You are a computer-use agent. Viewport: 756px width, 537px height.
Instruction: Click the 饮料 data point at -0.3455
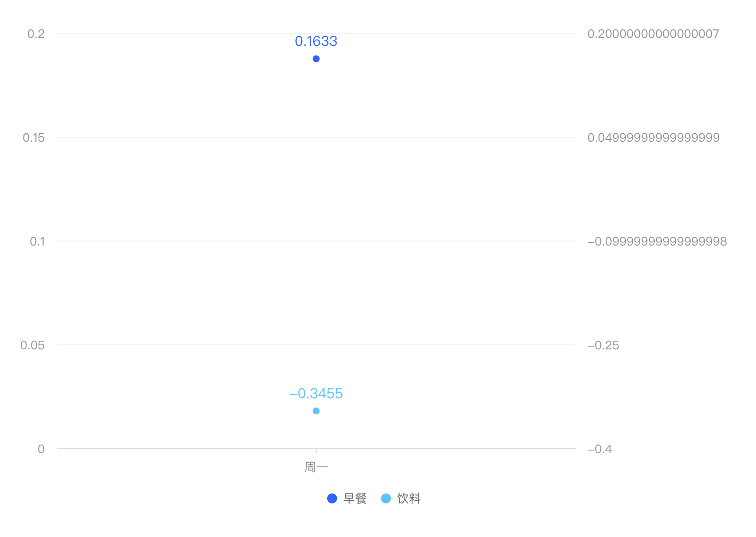(316, 411)
